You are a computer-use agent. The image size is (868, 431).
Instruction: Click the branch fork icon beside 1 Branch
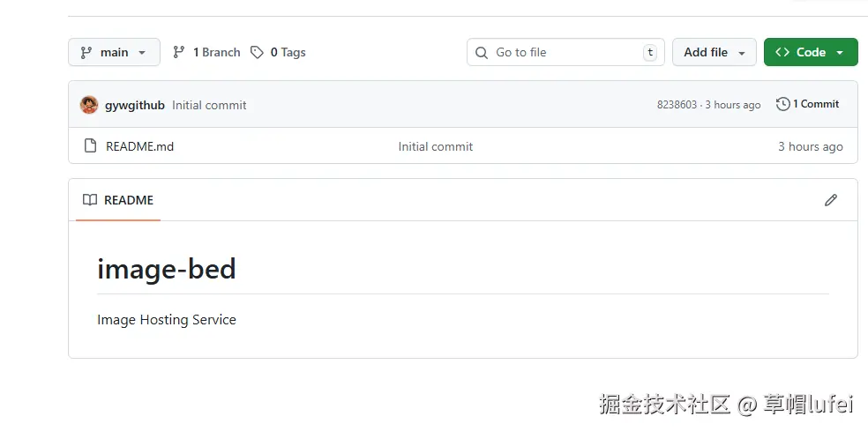[x=178, y=52]
